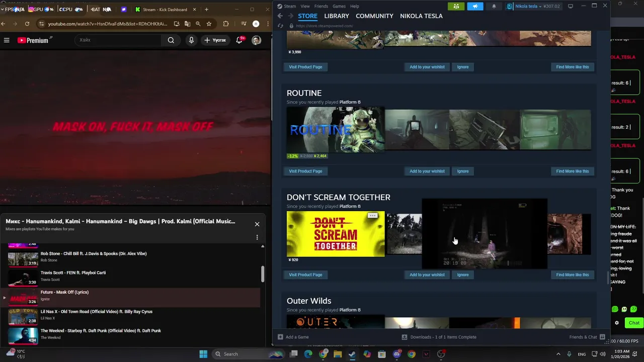Switch Steam to Big Picture mode icon

[x=570, y=6]
